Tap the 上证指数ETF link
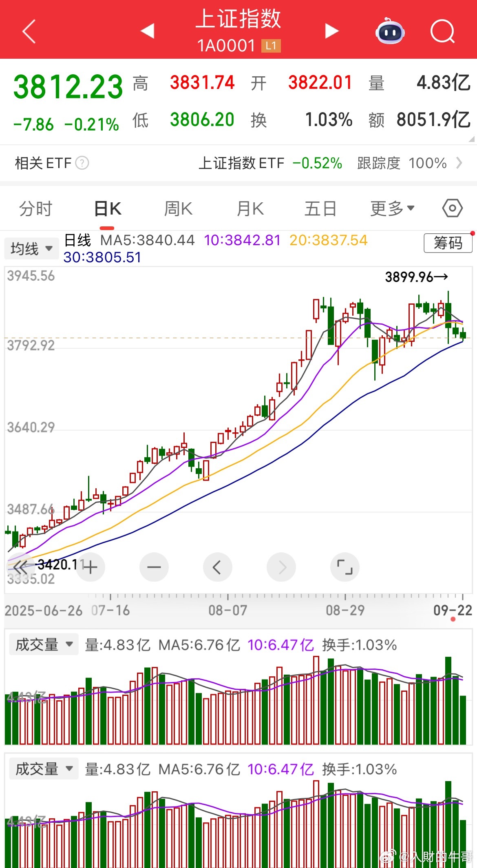The image size is (477, 868). coord(241,163)
